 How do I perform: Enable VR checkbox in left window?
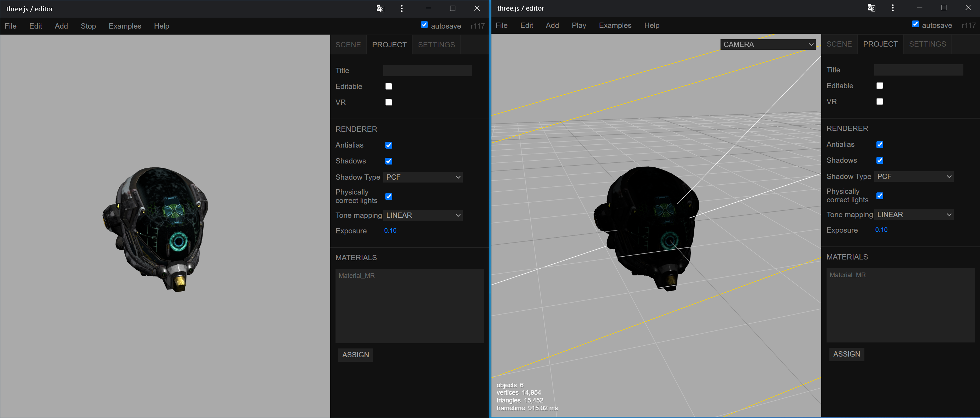click(x=389, y=102)
